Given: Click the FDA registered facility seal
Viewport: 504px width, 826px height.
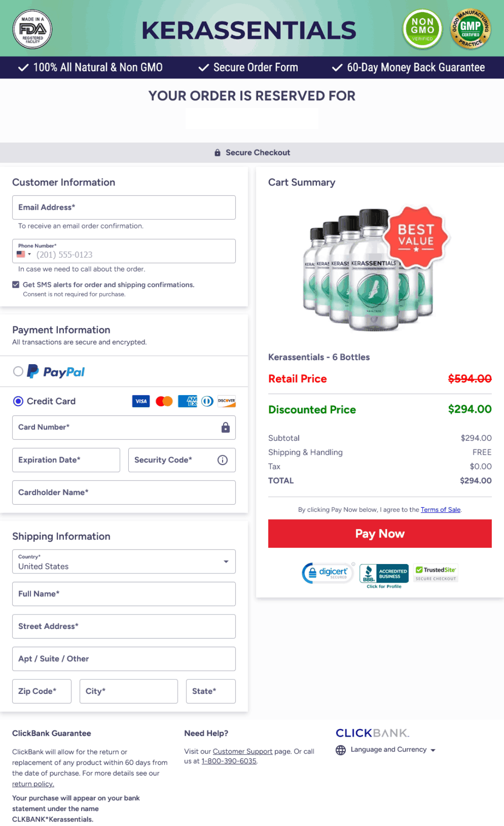Looking at the screenshot, I should (x=32, y=29).
